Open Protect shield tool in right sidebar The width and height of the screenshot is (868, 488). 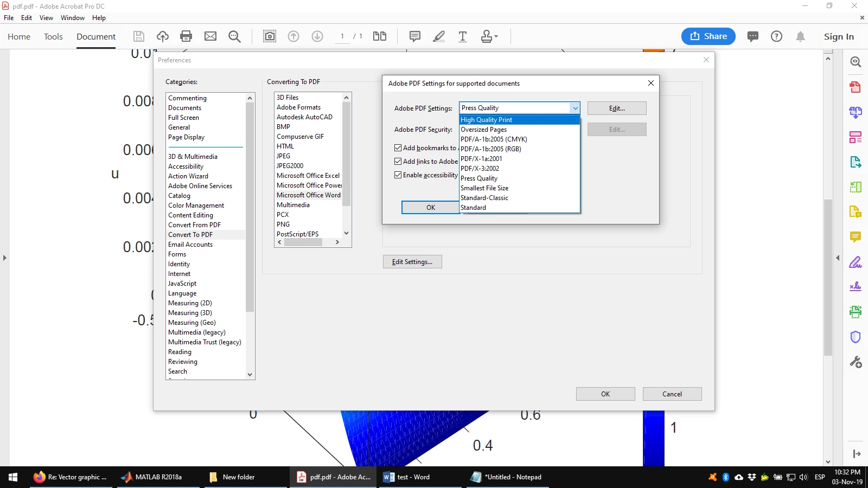coord(856,337)
